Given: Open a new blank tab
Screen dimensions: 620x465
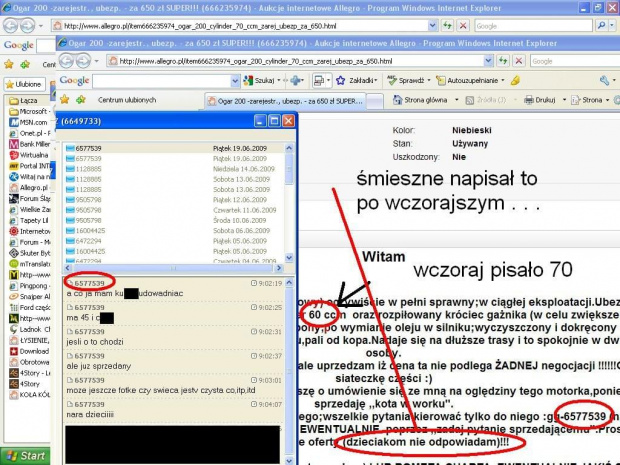Looking at the screenshot, I should tap(375, 101).
